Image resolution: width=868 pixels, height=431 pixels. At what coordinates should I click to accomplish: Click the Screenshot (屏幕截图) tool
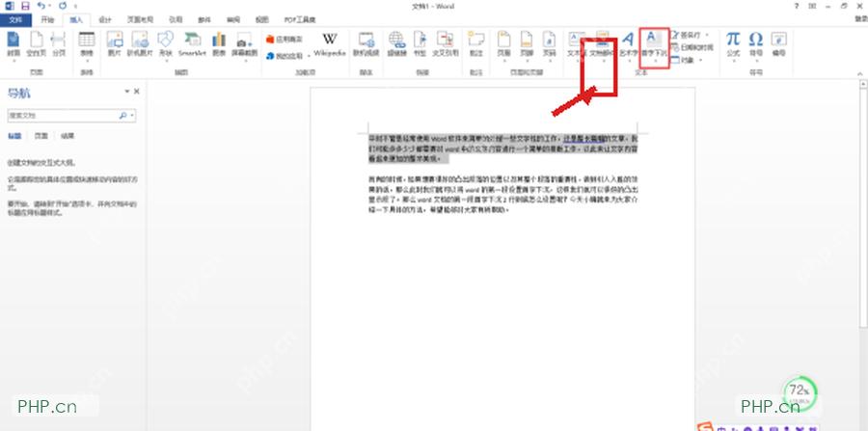(244, 44)
